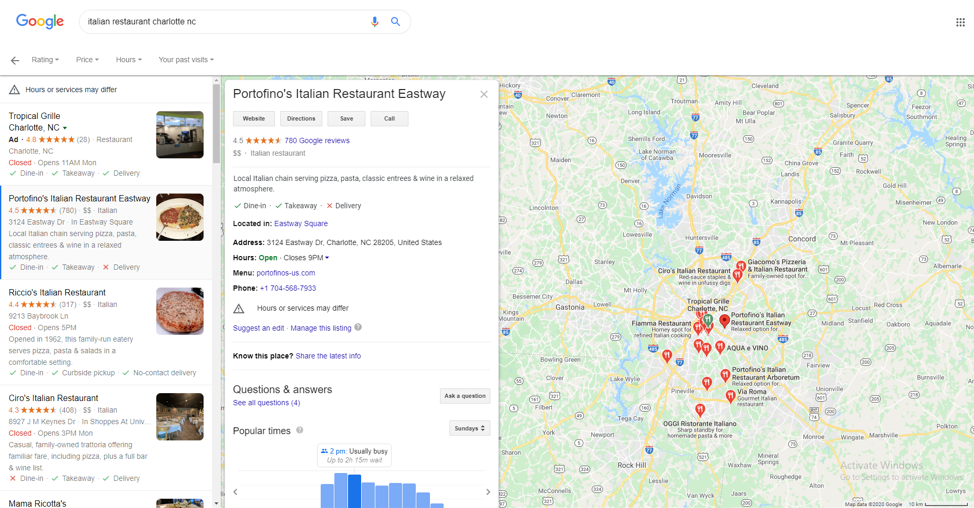The width and height of the screenshot is (974, 508).
Task: Click help icon beside Manage this listing
Action: pos(358,328)
